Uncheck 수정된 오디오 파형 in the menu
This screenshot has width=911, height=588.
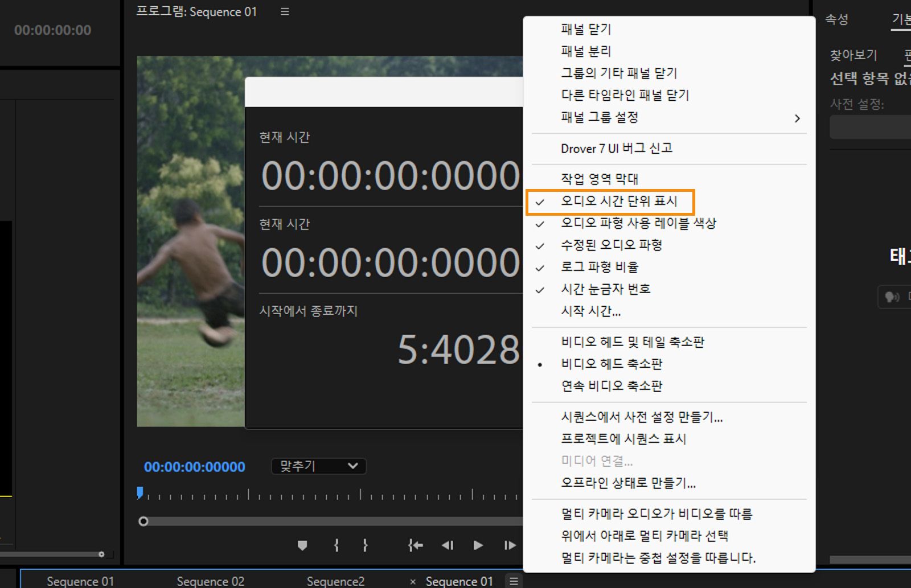click(612, 245)
